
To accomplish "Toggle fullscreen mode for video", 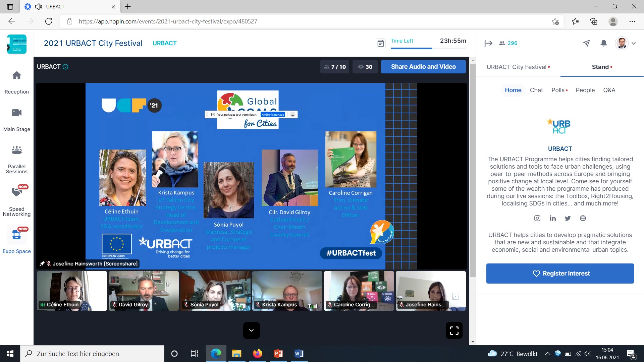I will pyautogui.click(x=454, y=330).
